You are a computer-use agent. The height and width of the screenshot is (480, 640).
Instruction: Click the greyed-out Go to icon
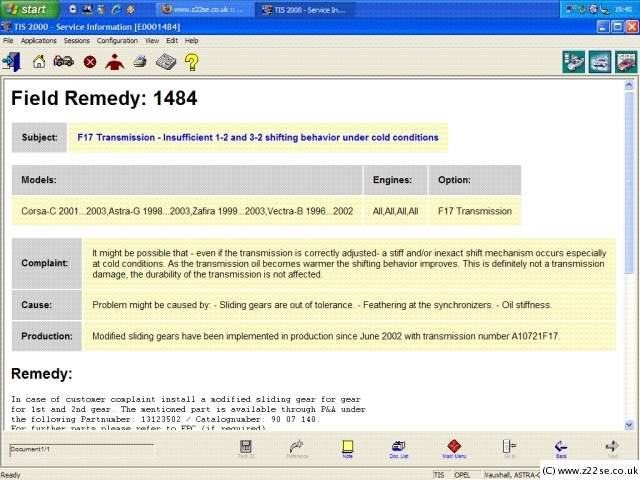(509, 449)
